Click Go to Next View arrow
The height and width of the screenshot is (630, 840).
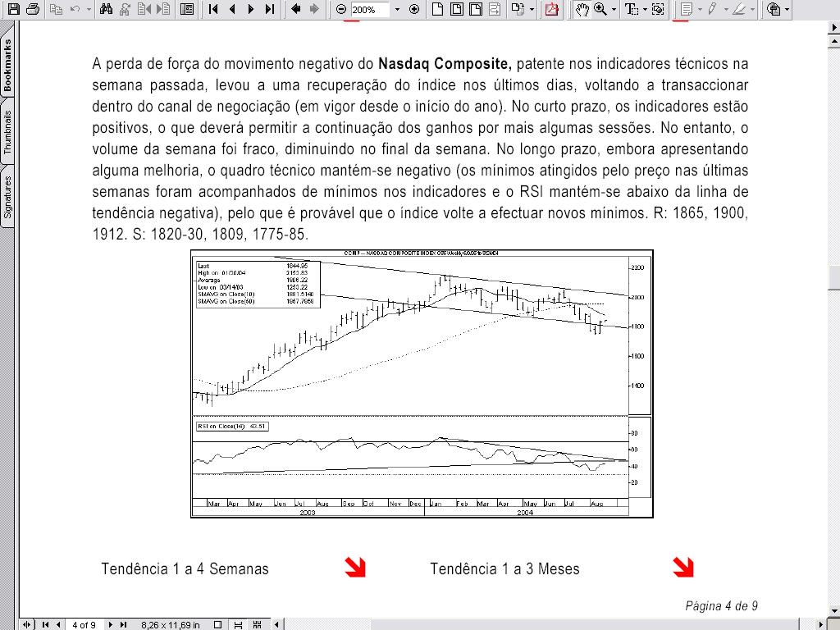pos(314,8)
